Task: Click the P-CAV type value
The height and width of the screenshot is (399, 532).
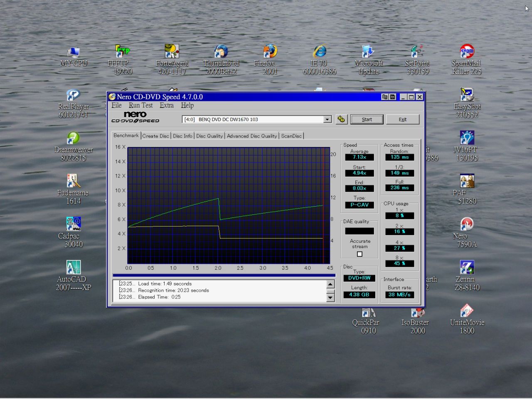Action: point(360,205)
